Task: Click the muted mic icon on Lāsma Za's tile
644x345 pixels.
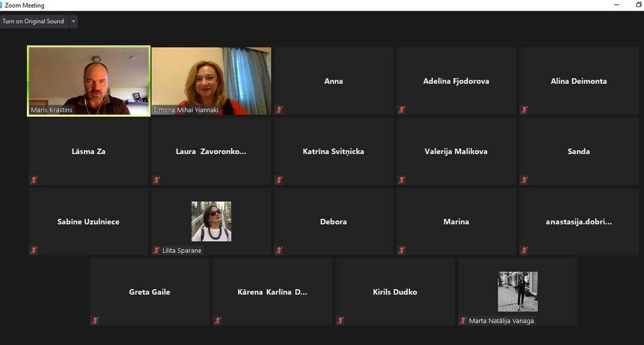Action: click(x=34, y=180)
